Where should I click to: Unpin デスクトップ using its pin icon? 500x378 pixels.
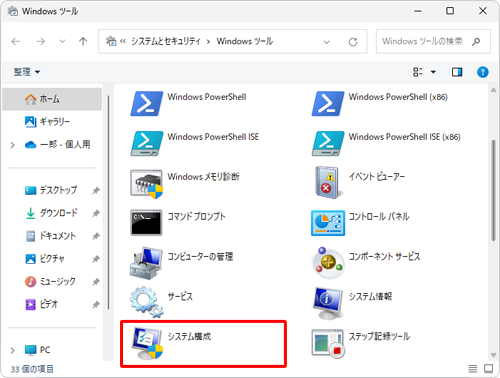(96, 191)
